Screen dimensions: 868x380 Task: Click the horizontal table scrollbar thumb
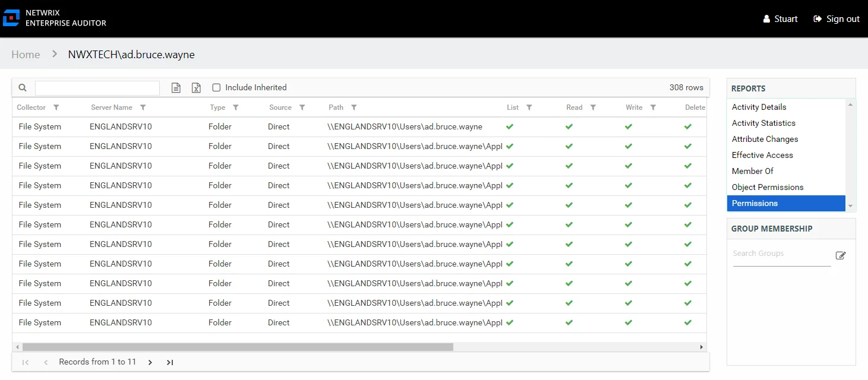point(238,347)
